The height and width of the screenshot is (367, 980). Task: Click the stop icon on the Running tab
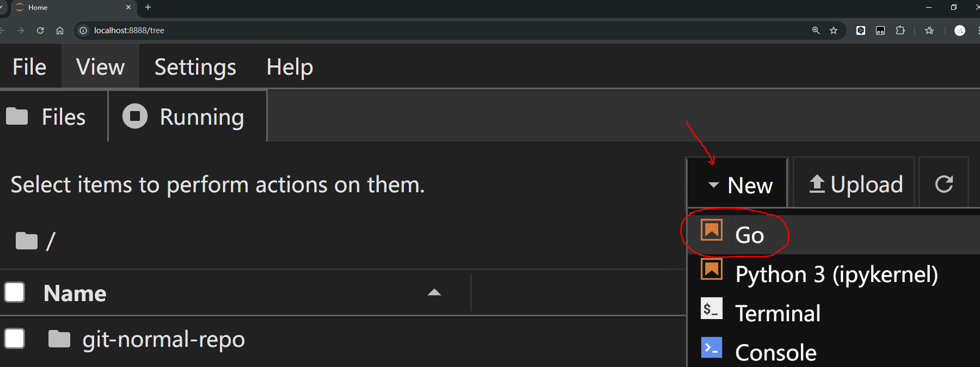click(x=134, y=116)
